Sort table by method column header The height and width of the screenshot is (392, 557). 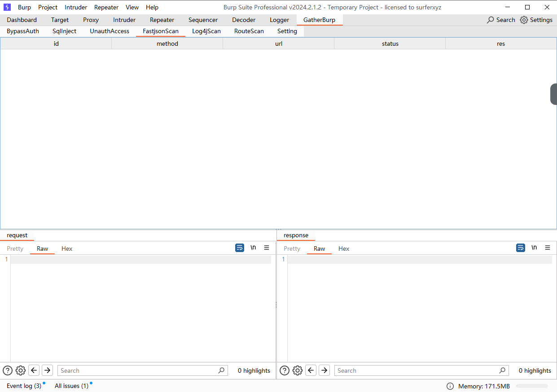click(x=167, y=44)
